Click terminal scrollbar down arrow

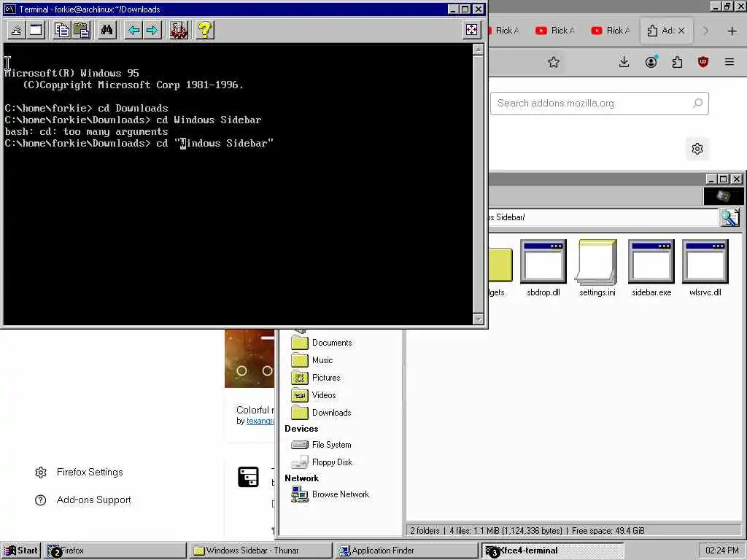coord(479,319)
